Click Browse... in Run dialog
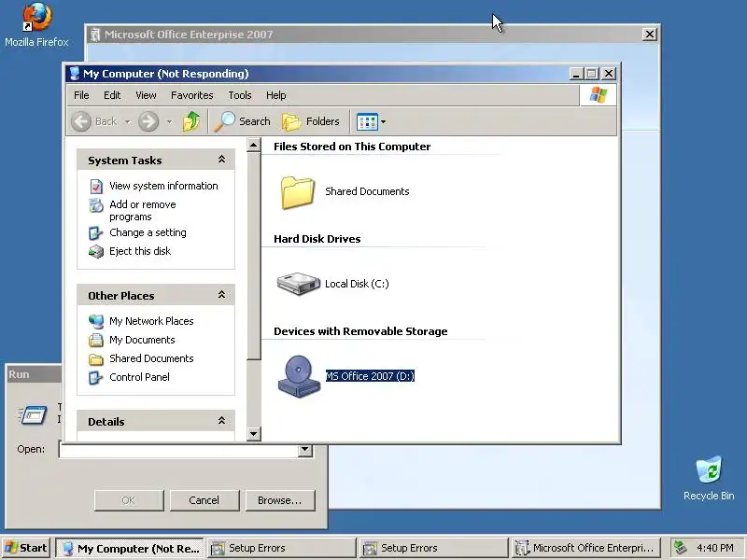 279,500
